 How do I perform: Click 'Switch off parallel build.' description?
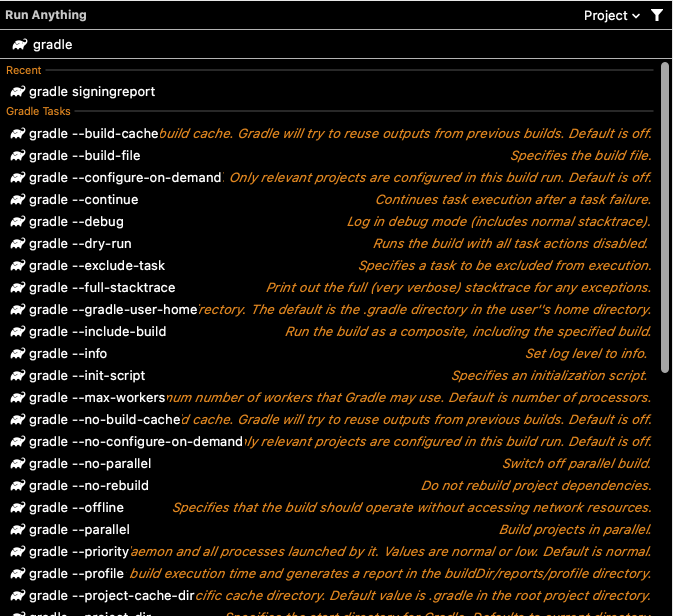click(576, 463)
